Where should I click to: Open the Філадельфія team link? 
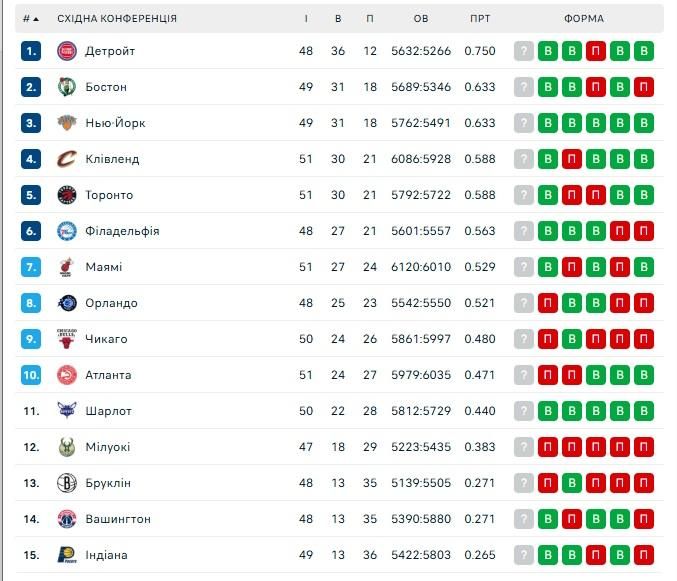pyautogui.click(x=122, y=231)
